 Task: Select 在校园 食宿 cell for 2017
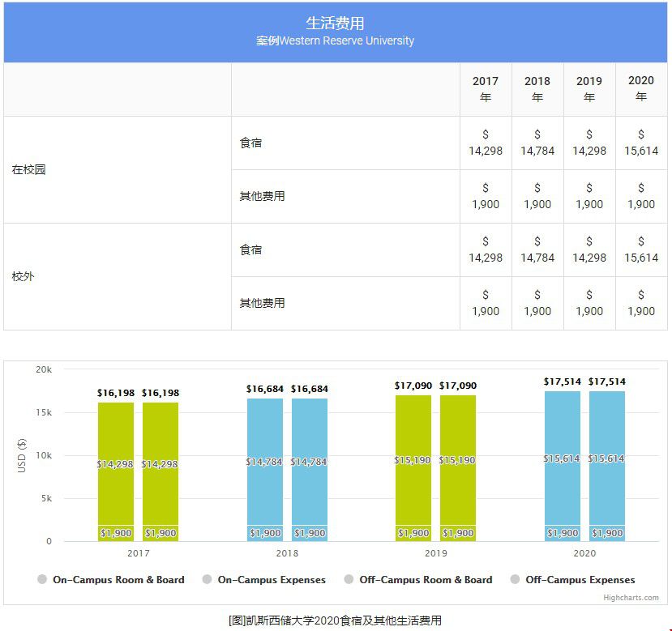tap(486, 143)
